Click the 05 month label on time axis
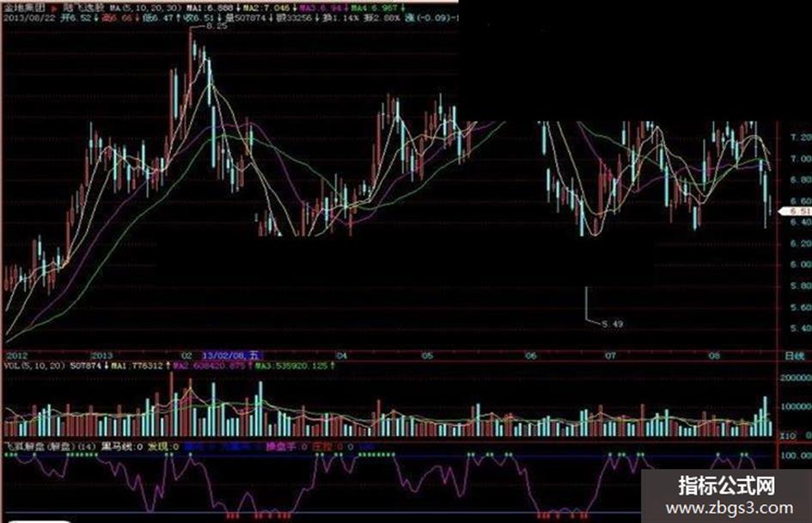 427,356
